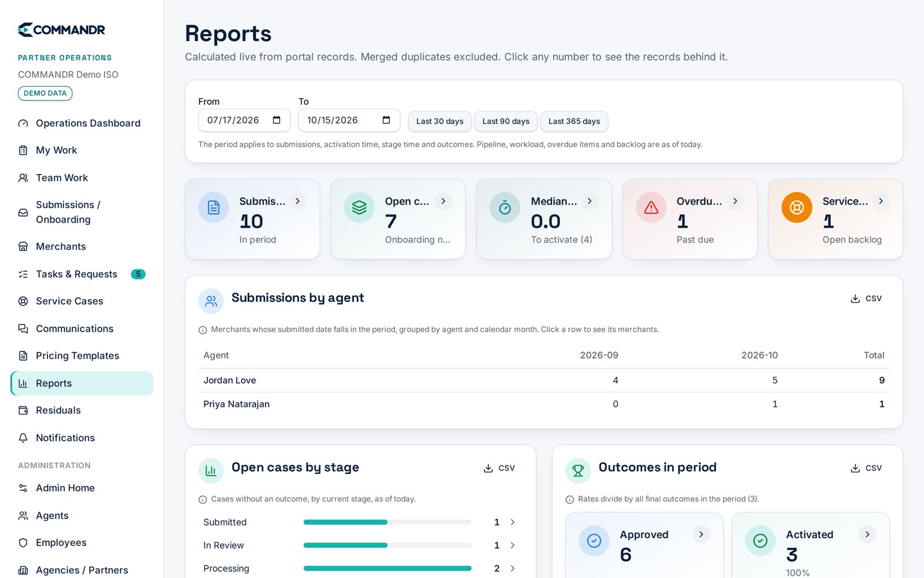Select Last 30 days range
924x578 pixels.
click(439, 121)
